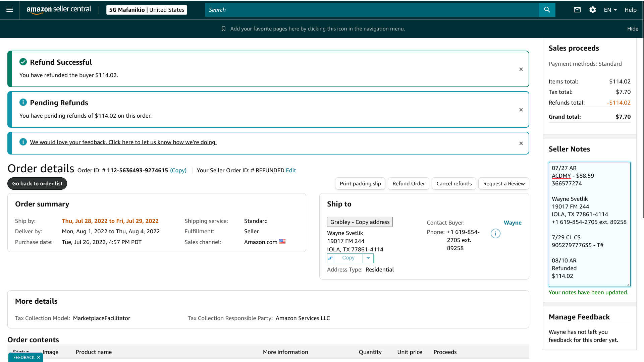
Task: Click the More information column header
Action: [285, 352]
